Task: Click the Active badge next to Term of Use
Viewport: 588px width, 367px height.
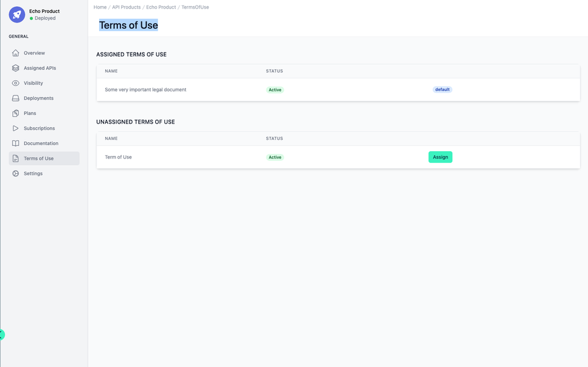Action: click(x=275, y=157)
